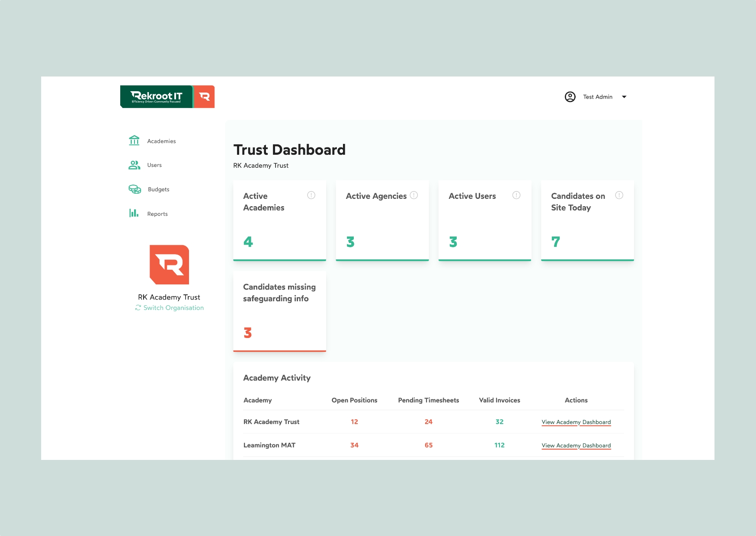Open the Reports menu item
Screen dimensions: 756x536
click(157, 214)
